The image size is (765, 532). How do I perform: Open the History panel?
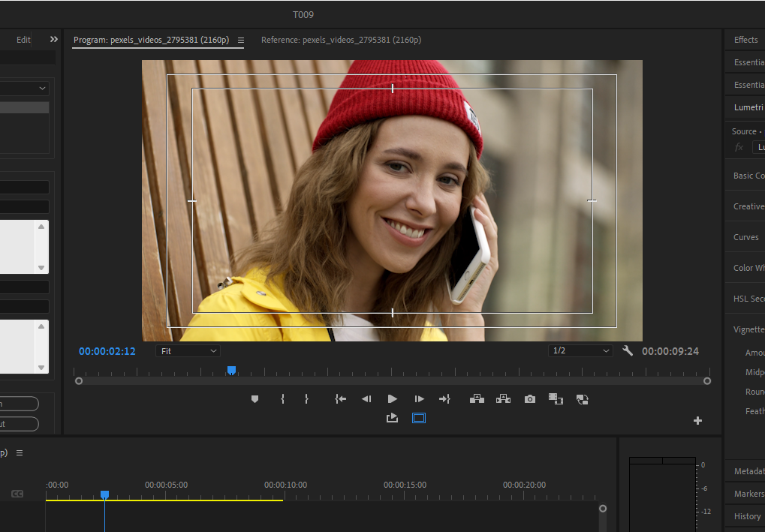point(747,516)
